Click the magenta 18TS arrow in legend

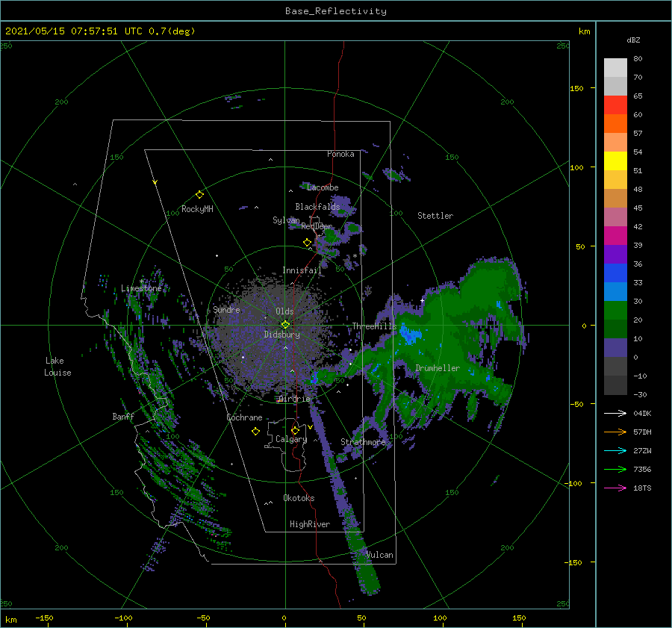(615, 488)
